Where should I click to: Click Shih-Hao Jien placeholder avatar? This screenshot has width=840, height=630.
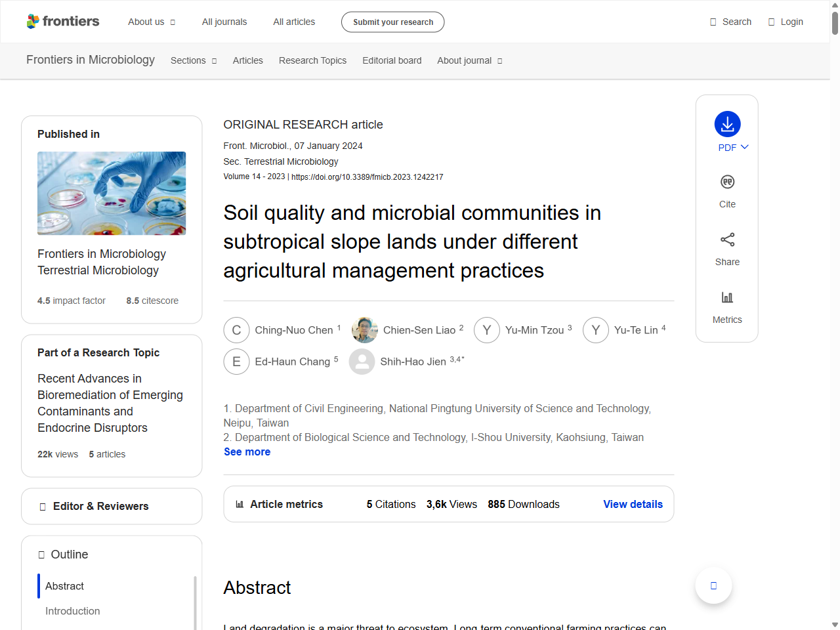point(362,362)
